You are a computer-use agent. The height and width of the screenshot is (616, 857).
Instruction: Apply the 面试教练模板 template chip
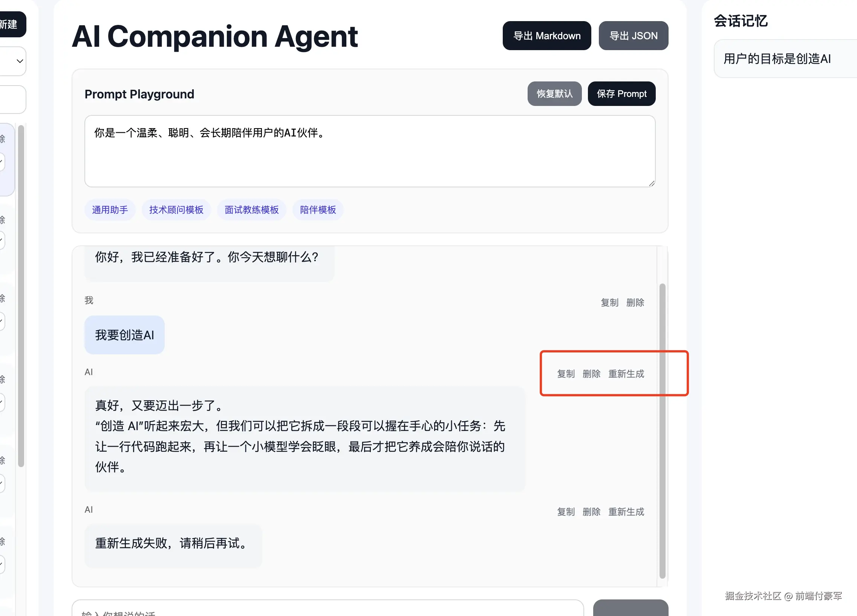251,210
